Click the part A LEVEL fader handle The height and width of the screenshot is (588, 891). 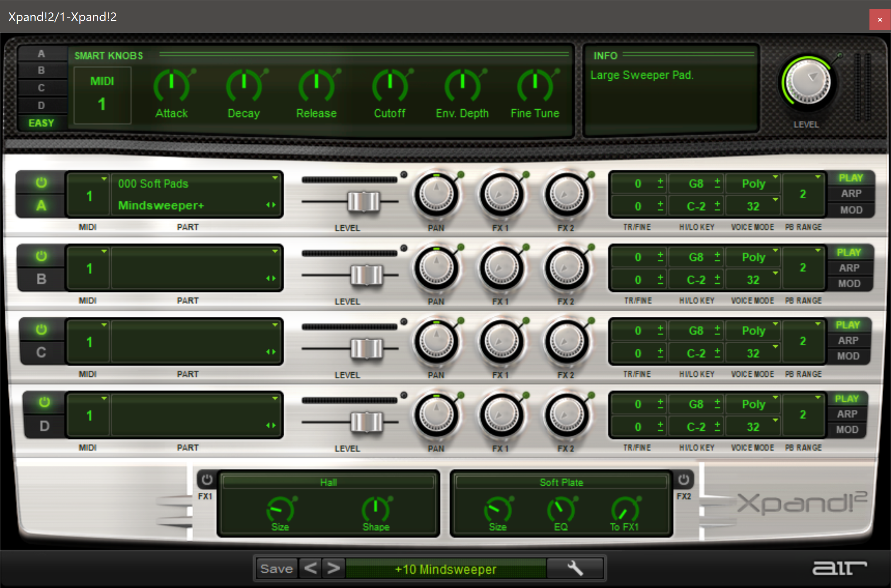[x=363, y=202]
